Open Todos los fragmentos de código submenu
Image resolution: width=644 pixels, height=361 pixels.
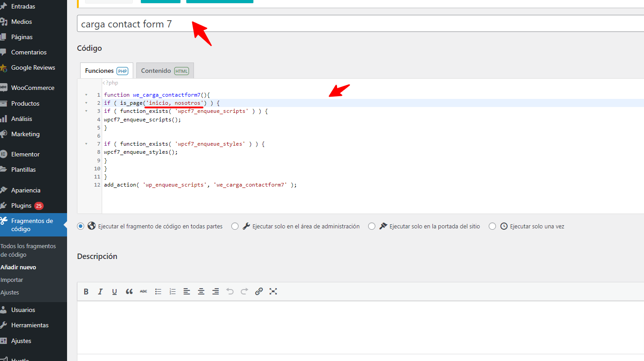pyautogui.click(x=28, y=250)
